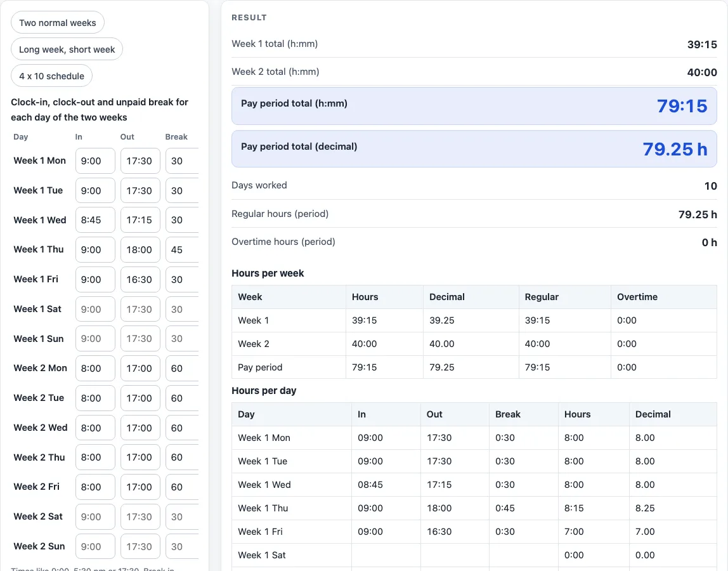Click empty Week 2 Sun In field
Screen dimensions: 728x571
click(x=95, y=546)
